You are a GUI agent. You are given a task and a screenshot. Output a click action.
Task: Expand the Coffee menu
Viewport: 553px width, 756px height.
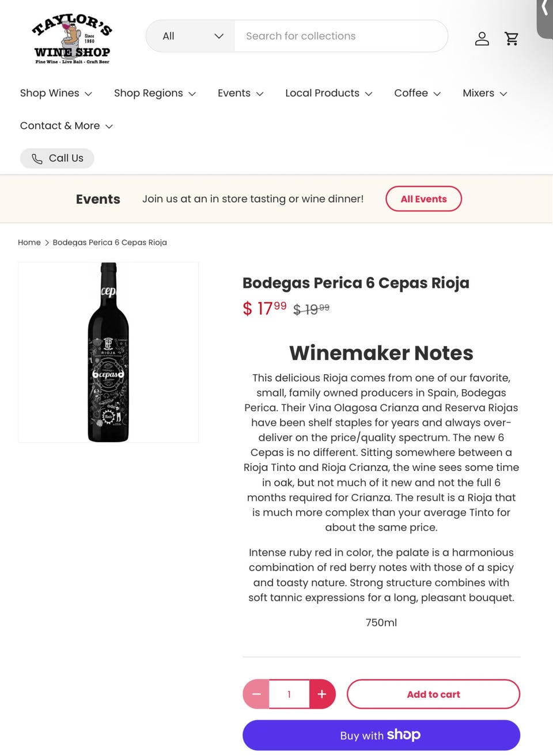417,93
